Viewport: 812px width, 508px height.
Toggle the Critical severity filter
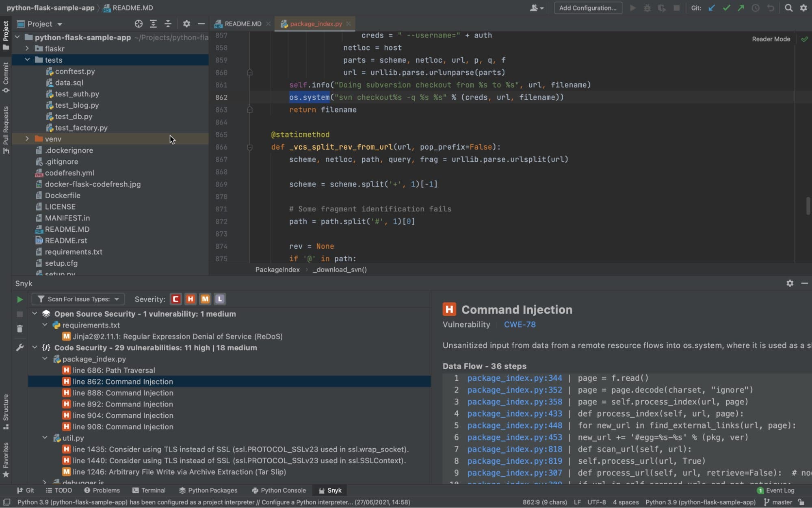(175, 299)
